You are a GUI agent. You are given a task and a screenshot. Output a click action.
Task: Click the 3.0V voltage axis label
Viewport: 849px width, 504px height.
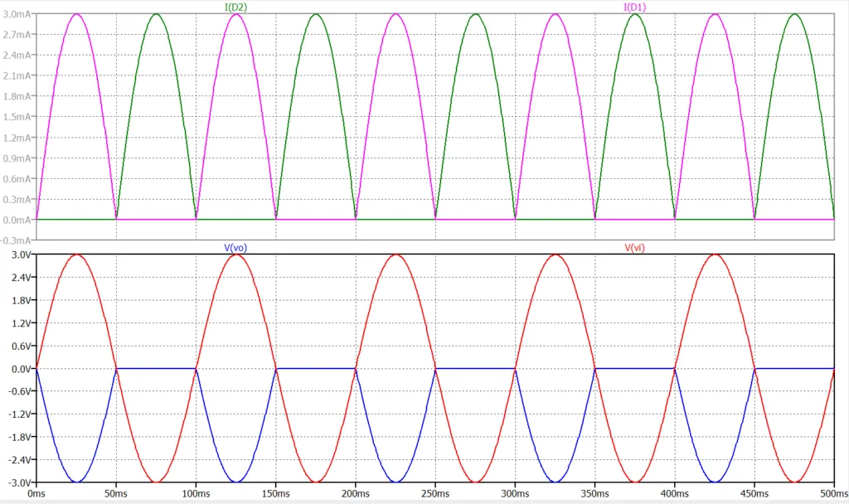point(20,254)
